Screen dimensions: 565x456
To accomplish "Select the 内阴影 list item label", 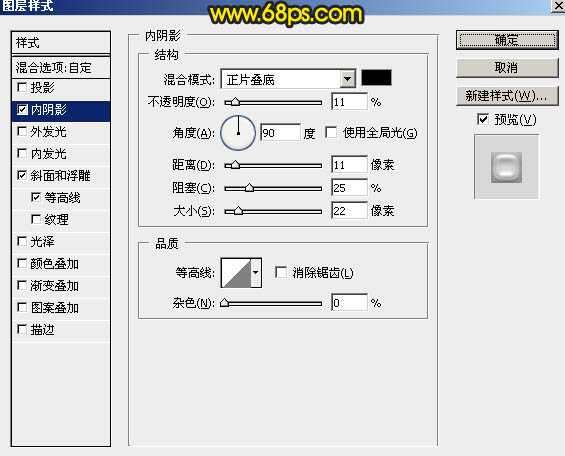I will coord(49,109).
